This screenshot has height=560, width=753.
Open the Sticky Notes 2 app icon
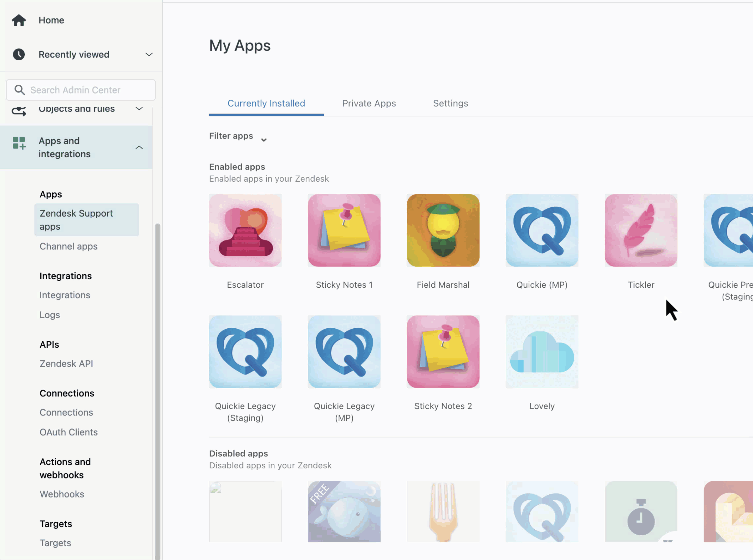(x=443, y=351)
